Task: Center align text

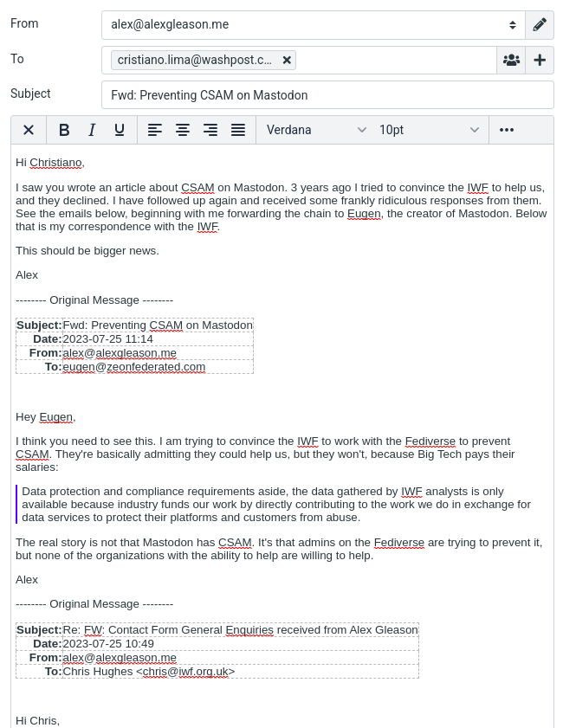Action: point(183,130)
